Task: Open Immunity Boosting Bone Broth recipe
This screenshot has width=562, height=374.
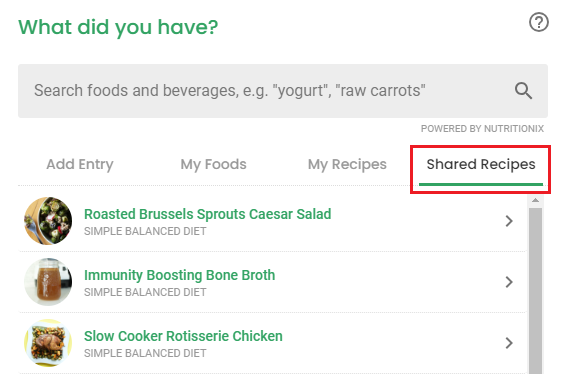Action: point(179,275)
